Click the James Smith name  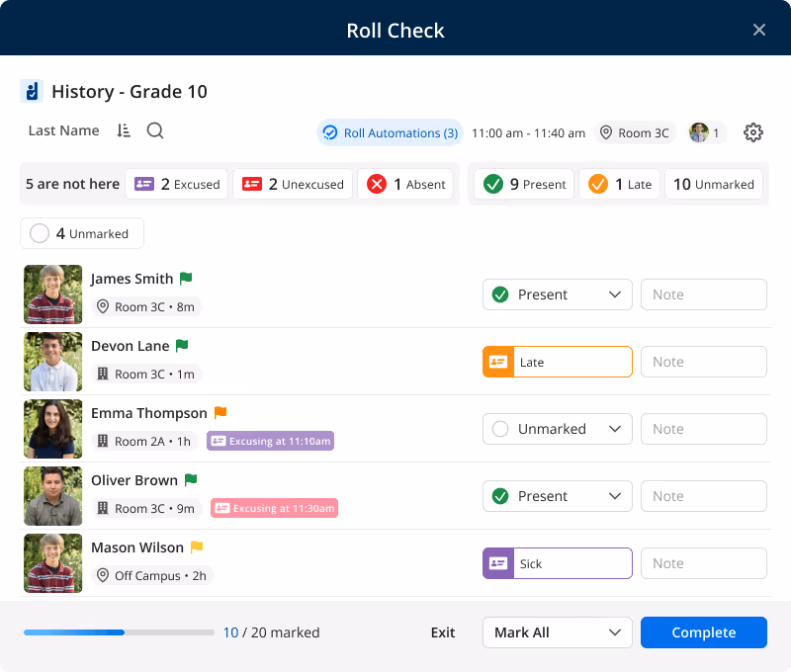click(x=132, y=279)
